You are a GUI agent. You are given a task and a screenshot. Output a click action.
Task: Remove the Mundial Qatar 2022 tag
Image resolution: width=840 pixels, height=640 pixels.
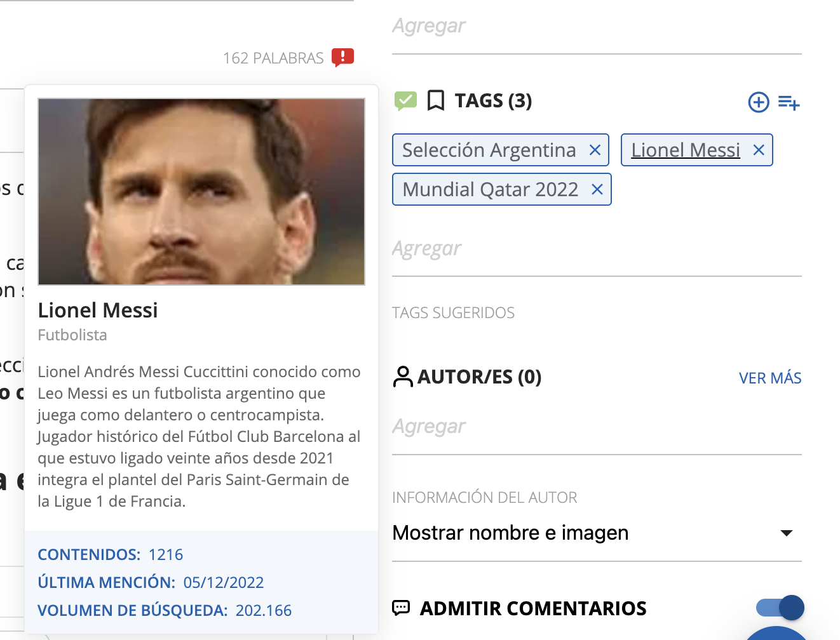[597, 190]
